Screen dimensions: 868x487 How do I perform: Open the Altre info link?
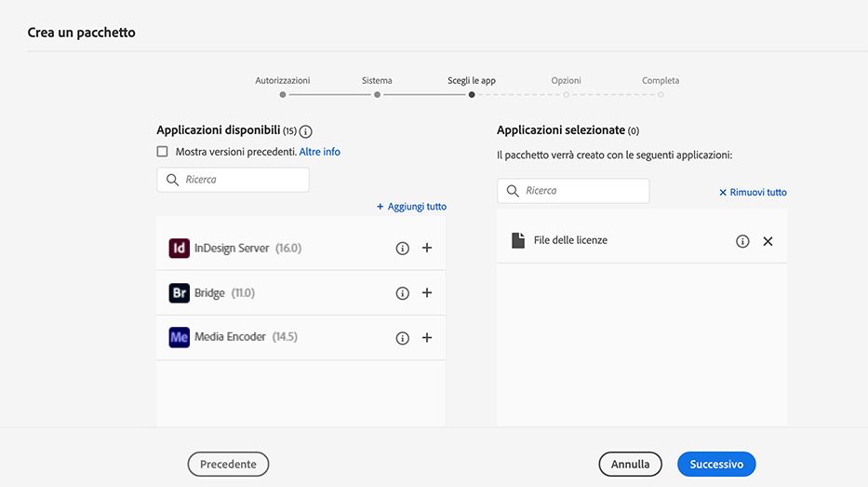point(319,152)
